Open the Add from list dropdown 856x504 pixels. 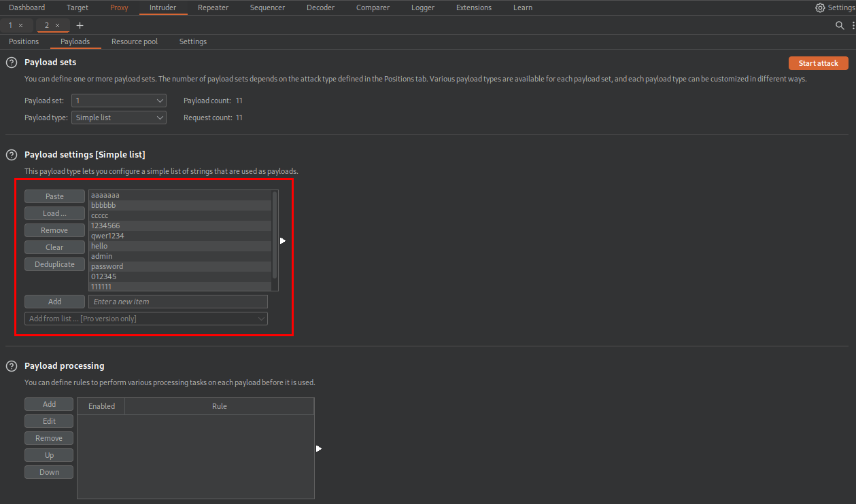(x=146, y=319)
